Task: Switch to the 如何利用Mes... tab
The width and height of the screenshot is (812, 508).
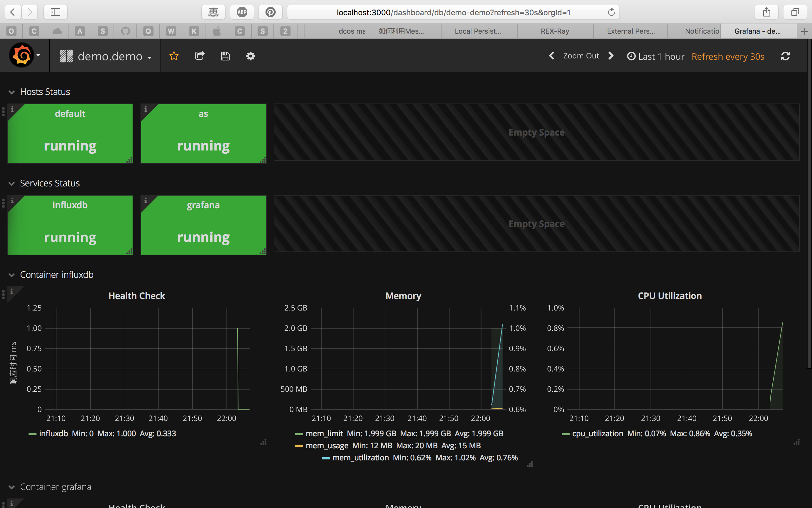Action: pyautogui.click(x=403, y=31)
